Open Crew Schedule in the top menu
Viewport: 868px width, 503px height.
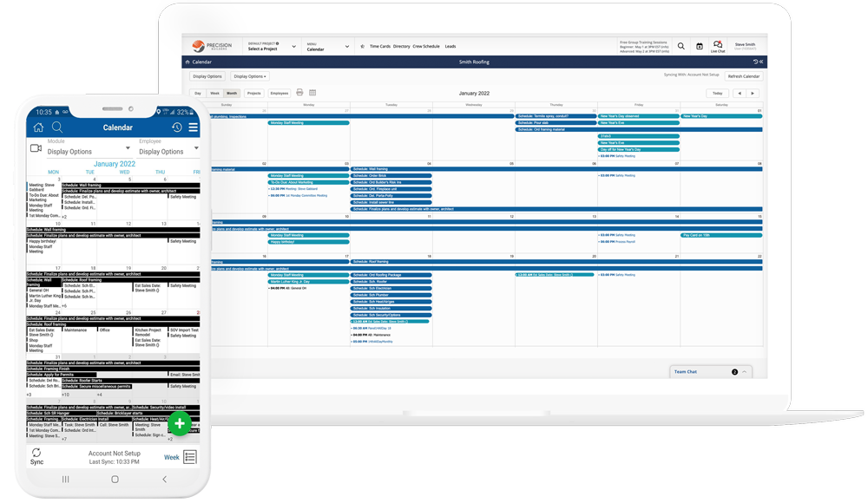(425, 47)
